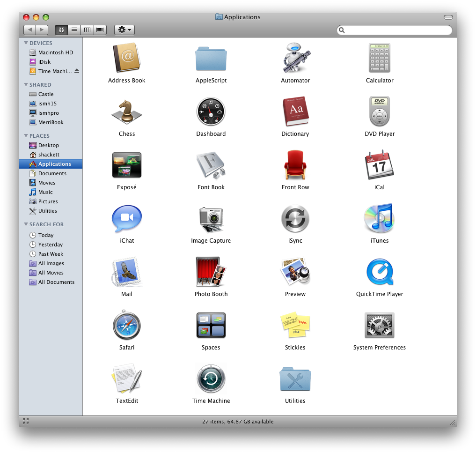Select Documents in the sidebar

pos(52,173)
